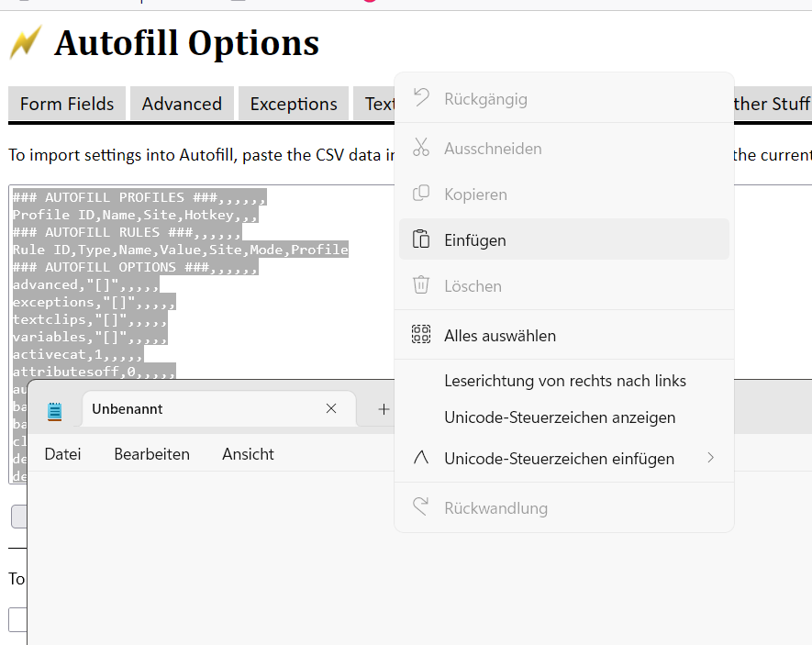The image size is (812, 645).
Task: Expand Unicode-Steuerzeichen einfügen submenu arrow
Action: [710, 458]
